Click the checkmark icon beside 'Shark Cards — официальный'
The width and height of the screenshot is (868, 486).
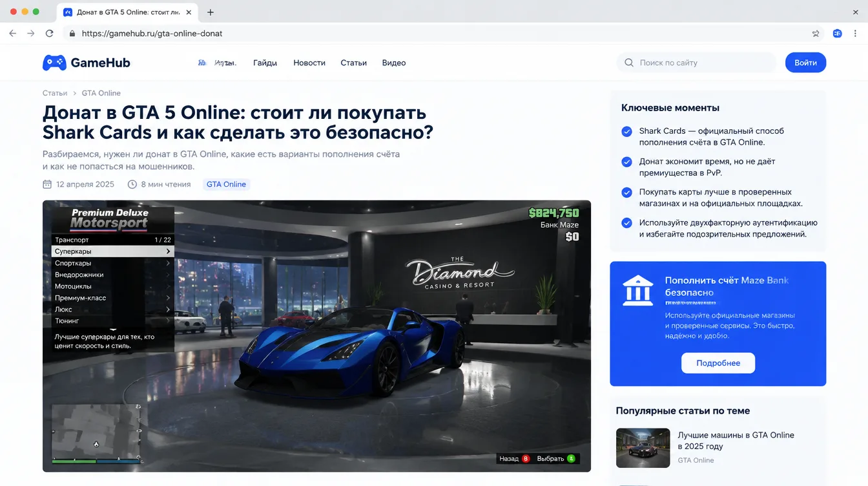[626, 131]
